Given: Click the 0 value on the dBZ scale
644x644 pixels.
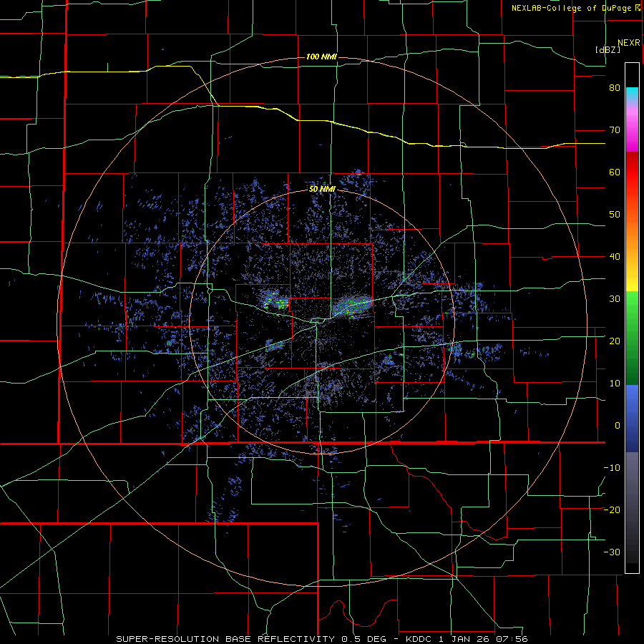Looking at the screenshot, I should point(618,426).
